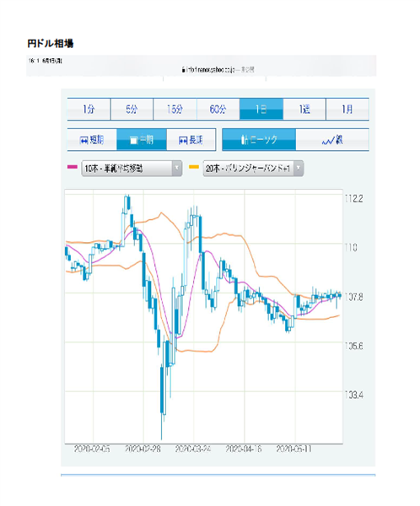
Task: Switch to the 1週 weekly interval
Action: 304,110
